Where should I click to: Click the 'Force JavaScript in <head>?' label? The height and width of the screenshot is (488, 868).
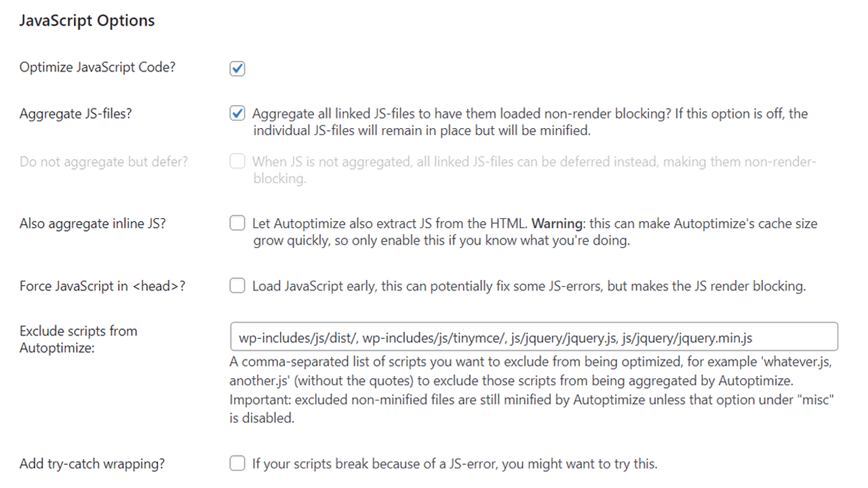click(x=102, y=286)
